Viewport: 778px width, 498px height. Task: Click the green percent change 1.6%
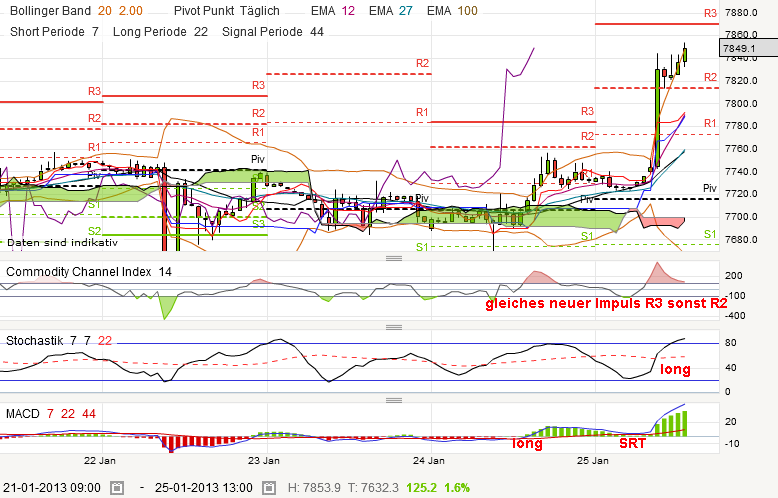click(x=457, y=488)
